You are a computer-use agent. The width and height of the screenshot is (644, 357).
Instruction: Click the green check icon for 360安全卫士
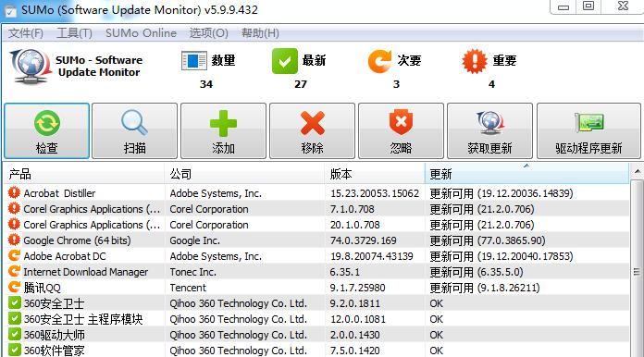pos(14,302)
